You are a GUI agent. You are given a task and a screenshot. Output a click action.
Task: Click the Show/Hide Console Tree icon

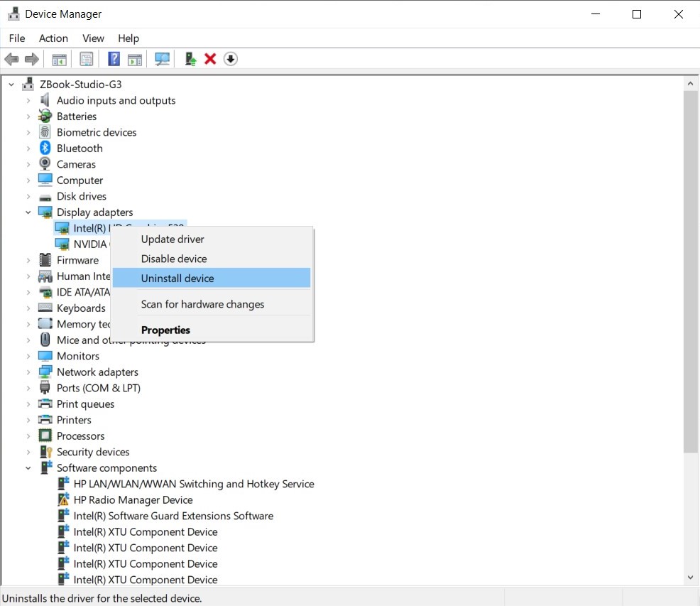pyautogui.click(x=60, y=59)
